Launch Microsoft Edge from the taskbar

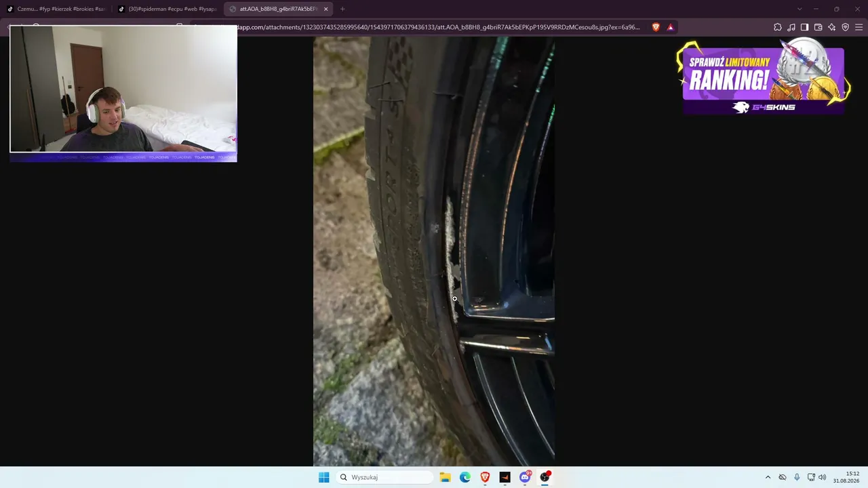(465, 477)
